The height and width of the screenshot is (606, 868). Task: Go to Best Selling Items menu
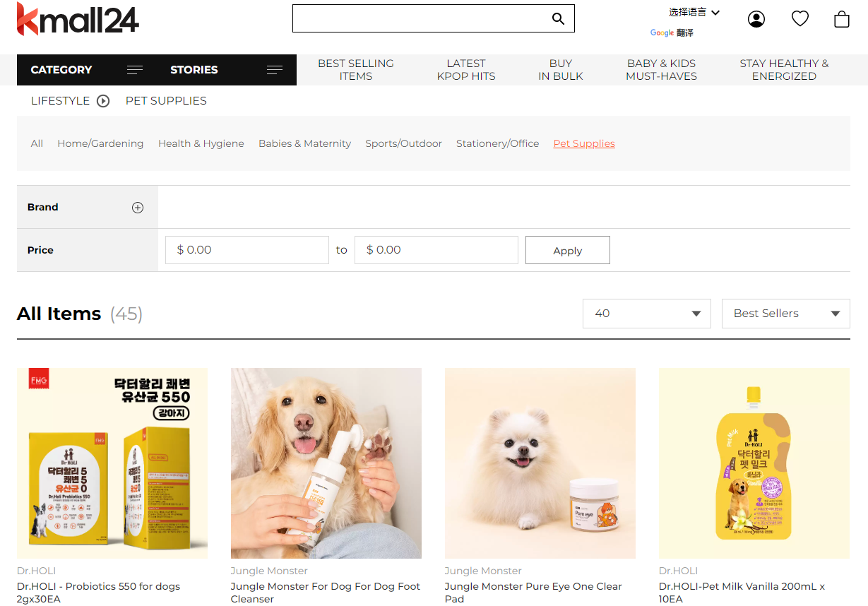355,70
